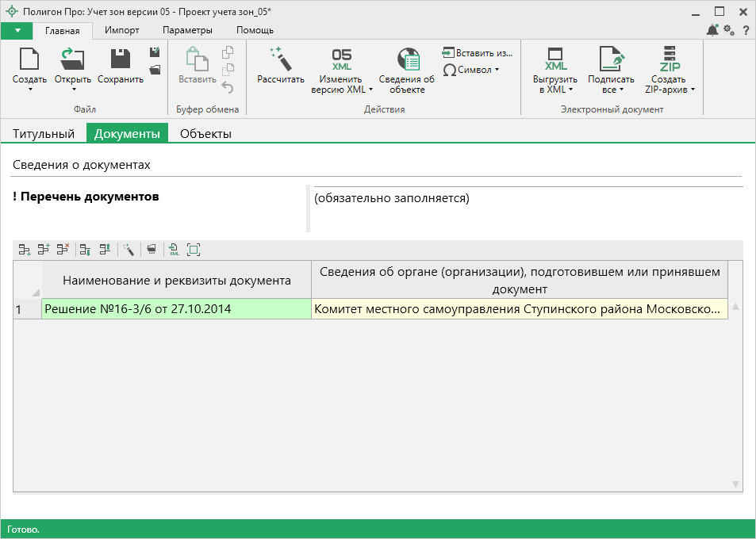Switch to the Импорт ribbon tab
This screenshot has width=756, height=539.
pos(122,30)
